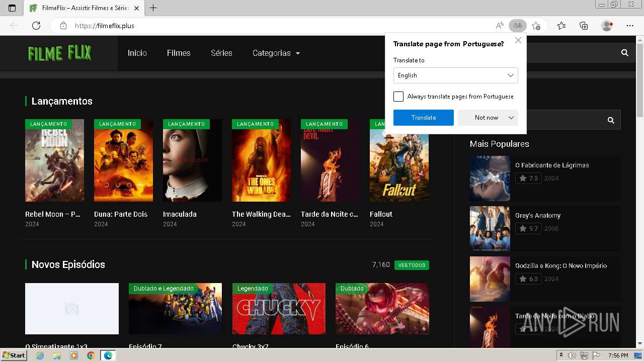Open the Translate to language dropdown
The image size is (644, 362).
pyautogui.click(x=455, y=75)
